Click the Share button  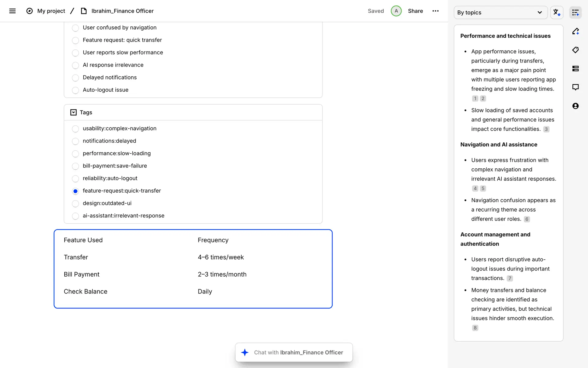415,11
